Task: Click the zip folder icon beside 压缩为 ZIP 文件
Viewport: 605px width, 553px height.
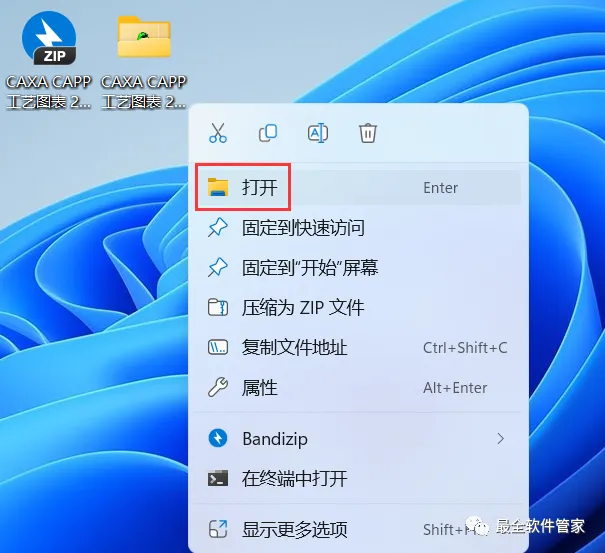Action: point(218,308)
